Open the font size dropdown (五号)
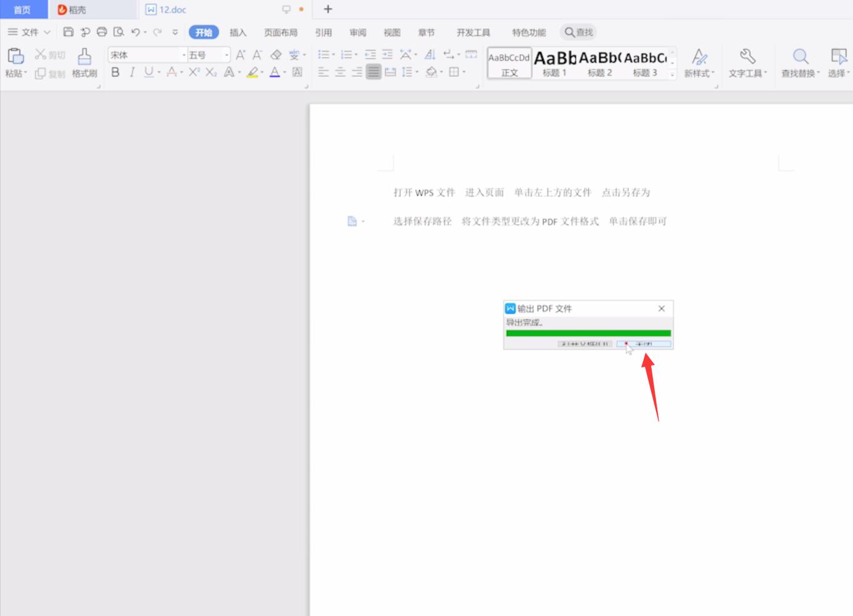Screen dimensions: 853x616 click(x=226, y=55)
